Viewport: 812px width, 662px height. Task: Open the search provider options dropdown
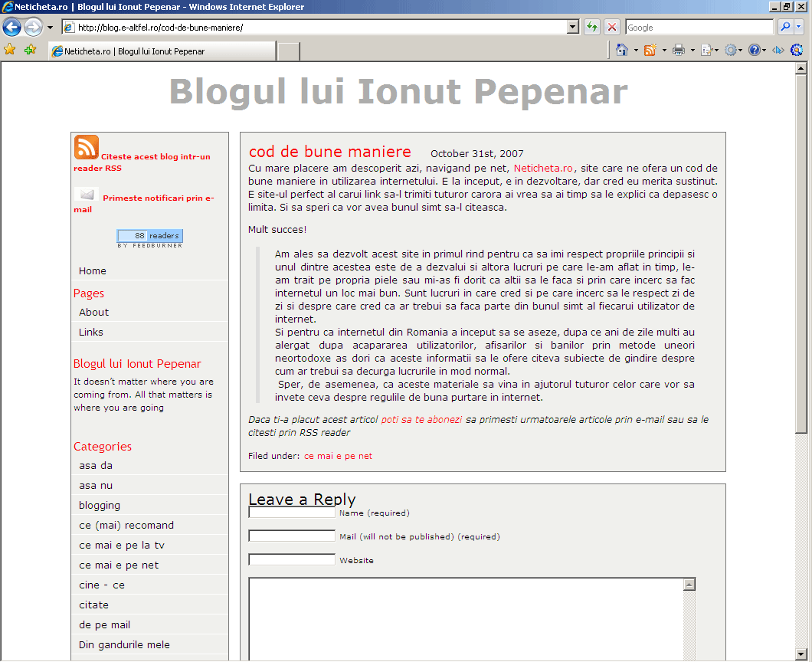pos(800,28)
